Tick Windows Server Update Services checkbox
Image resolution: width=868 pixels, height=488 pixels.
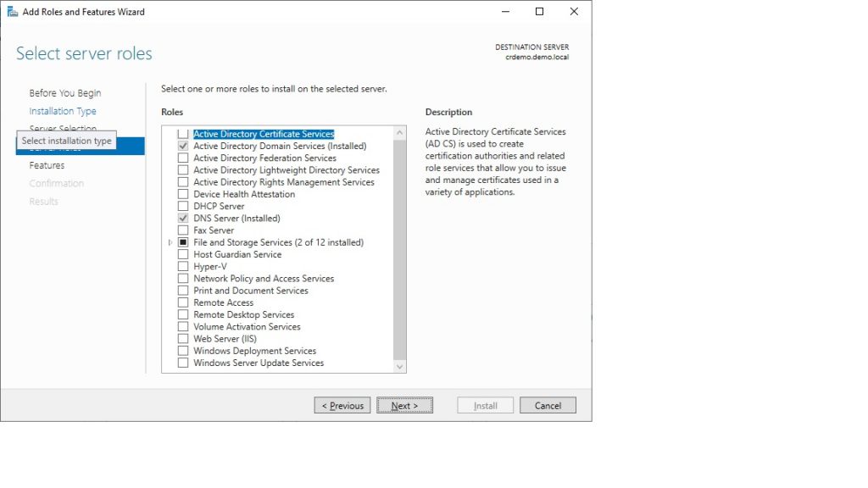(x=183, y=363)
